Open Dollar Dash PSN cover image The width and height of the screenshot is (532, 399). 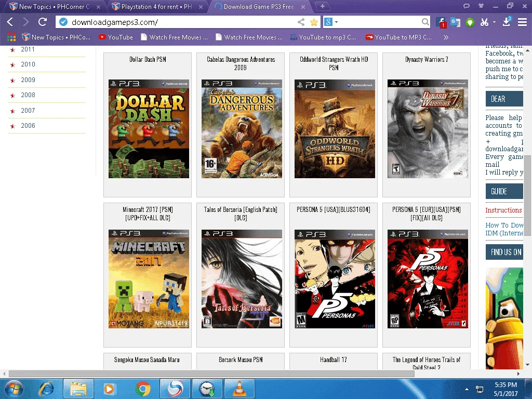tap(149, 129)
